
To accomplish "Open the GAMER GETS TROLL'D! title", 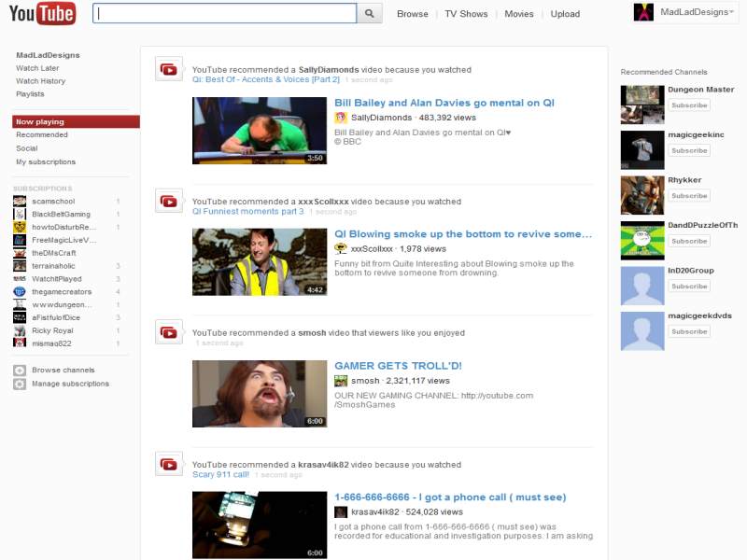I will click(x=399, y=366).
